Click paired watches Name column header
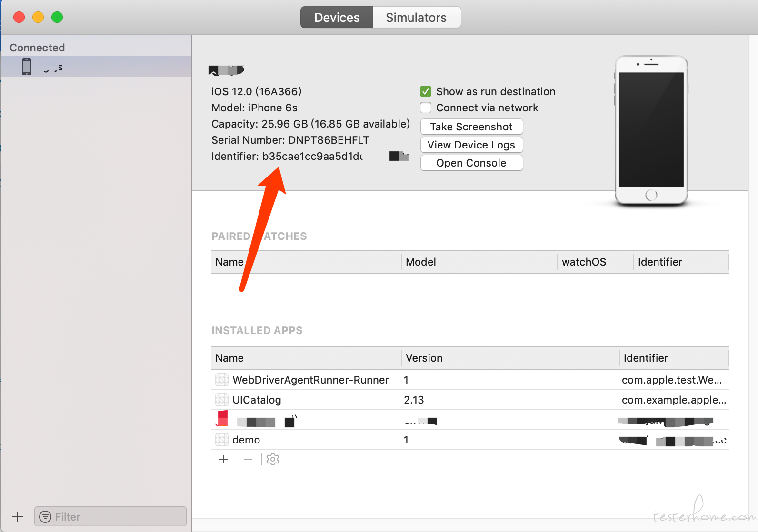758x532 pixels. pos(306,262)
